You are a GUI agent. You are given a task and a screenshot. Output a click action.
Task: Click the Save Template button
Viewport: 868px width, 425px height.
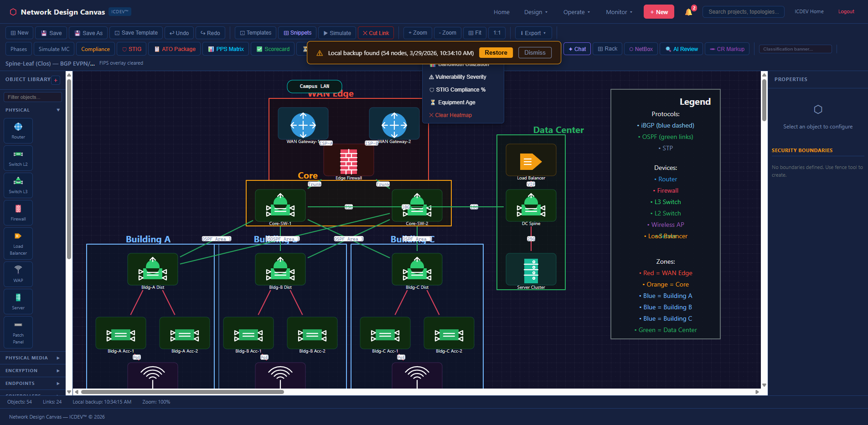[x=136, y=33]
